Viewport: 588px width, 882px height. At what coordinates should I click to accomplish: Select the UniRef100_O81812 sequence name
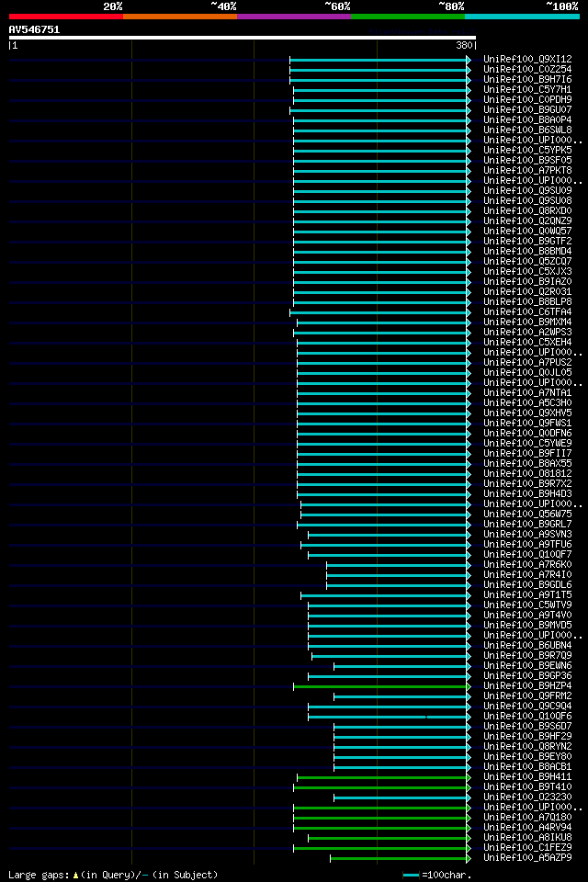(x=527, y=474)
